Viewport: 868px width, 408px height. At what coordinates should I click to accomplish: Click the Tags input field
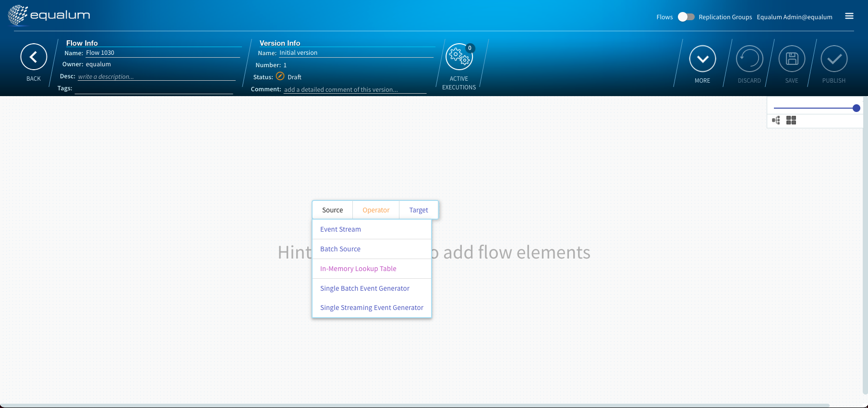coord(154,88)
